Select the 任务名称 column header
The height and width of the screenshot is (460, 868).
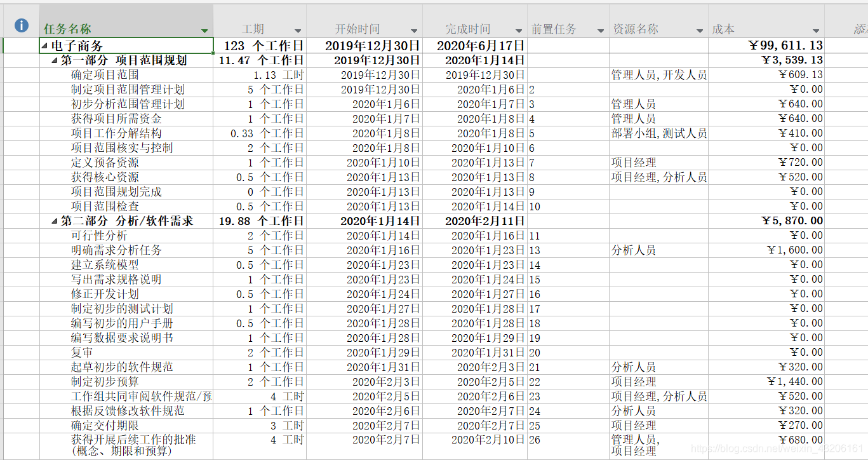(x=126, y=21)
